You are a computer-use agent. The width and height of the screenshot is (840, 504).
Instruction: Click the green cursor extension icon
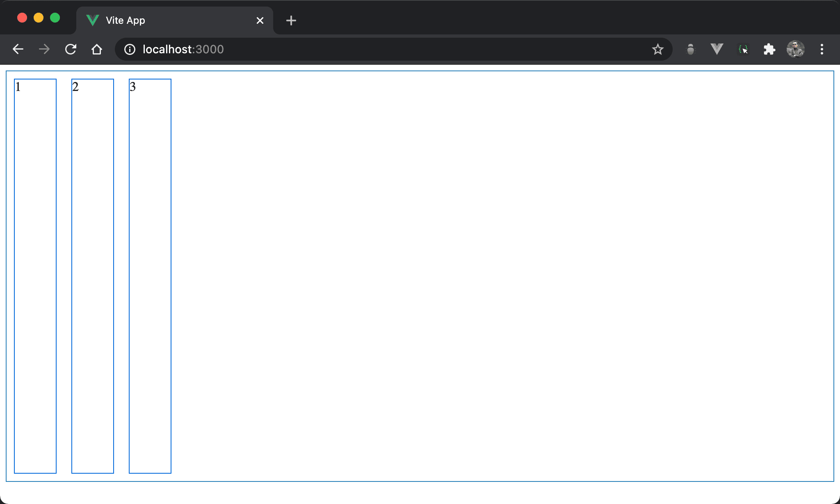click(743, 50)
